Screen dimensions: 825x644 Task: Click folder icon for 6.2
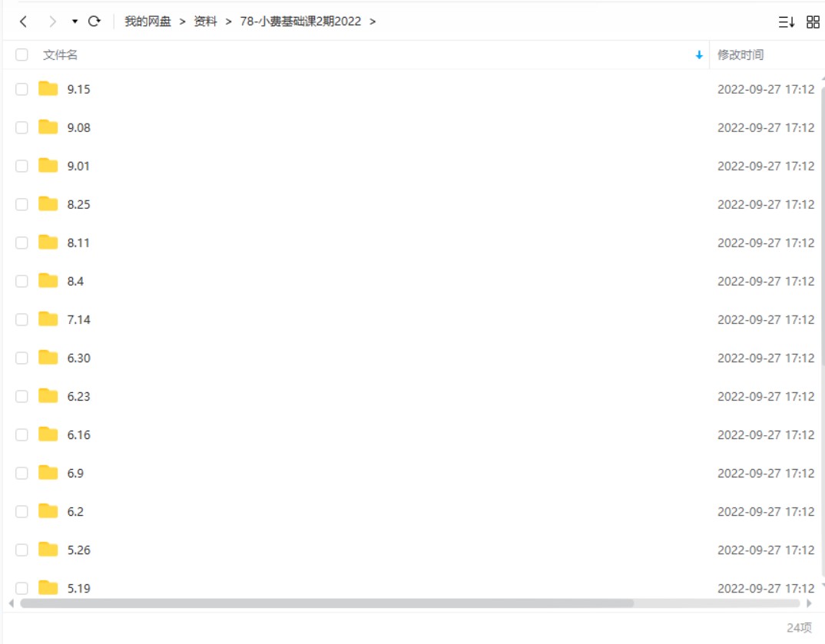pyautogui.click(x=48, y=510)
